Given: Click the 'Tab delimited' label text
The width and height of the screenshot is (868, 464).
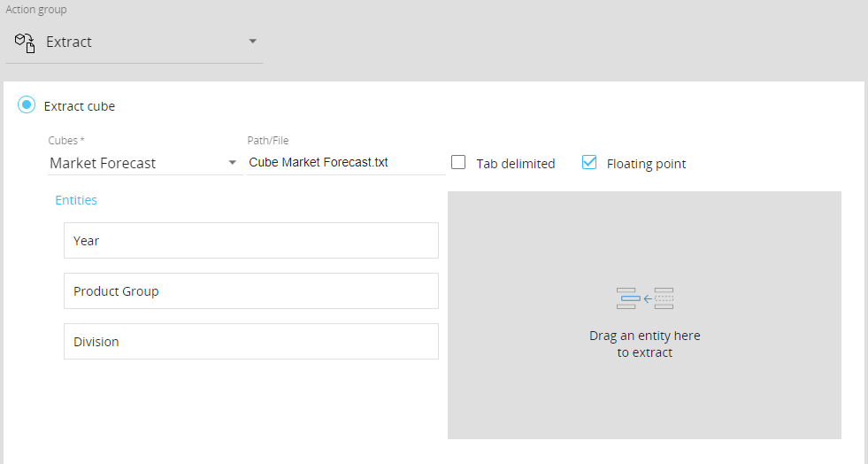Looking at the screenshot, I should 515,164.
